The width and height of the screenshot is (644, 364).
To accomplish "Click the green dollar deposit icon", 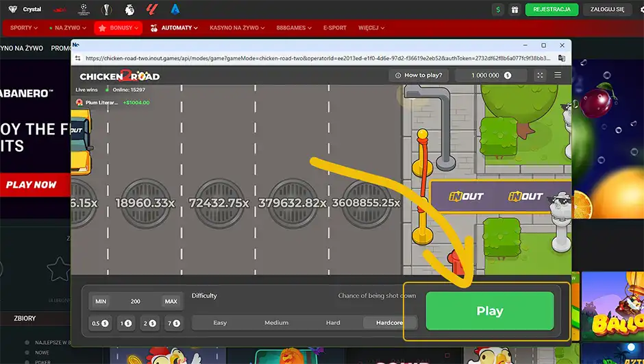I will (498, 10).
